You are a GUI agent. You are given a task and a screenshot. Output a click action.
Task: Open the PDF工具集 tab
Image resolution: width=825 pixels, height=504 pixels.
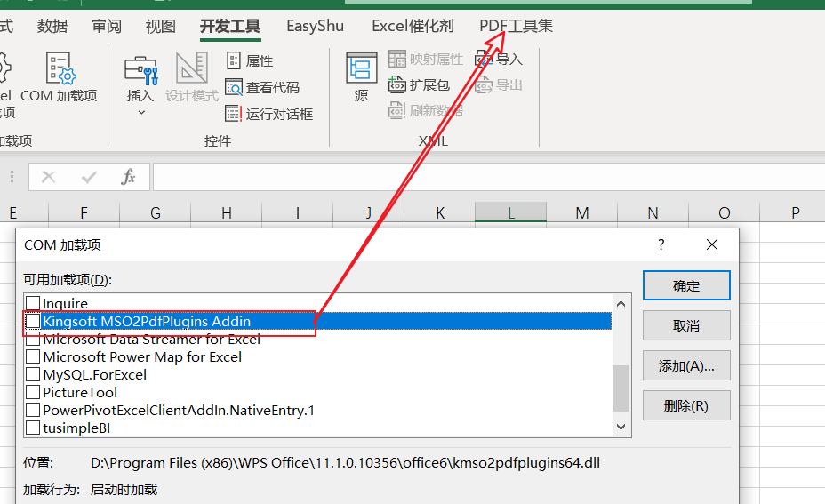point(516,26)
